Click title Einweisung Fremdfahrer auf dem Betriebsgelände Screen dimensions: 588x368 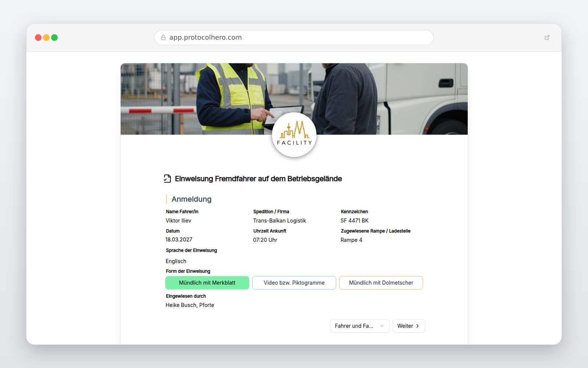click(258, 179)
